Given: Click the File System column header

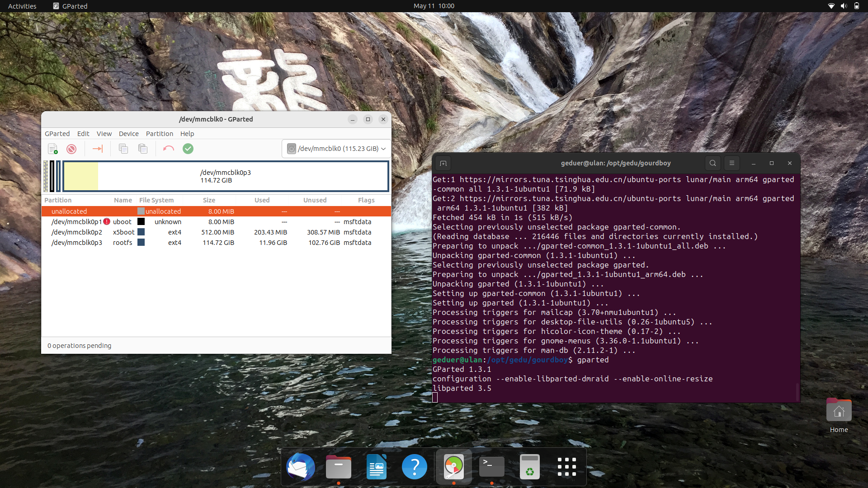Looking at the screenshot, I should point(156,200).
